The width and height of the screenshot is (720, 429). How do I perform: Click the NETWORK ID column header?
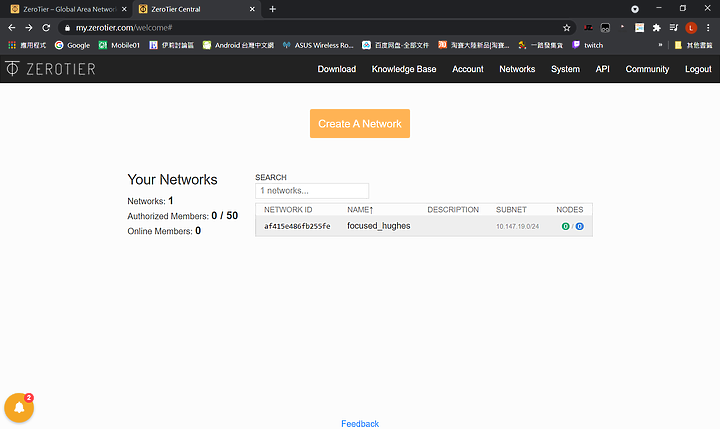(x=288, y=209)
